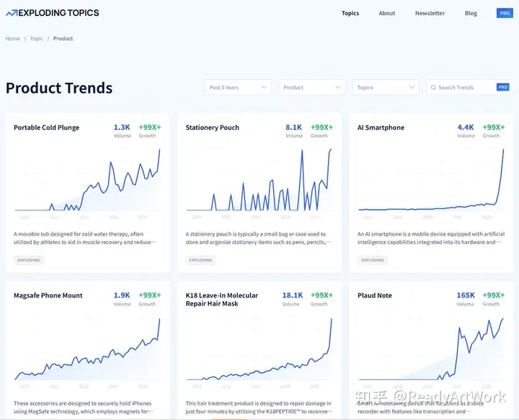Open the Past 5 Years dropdown

[239, 87]
